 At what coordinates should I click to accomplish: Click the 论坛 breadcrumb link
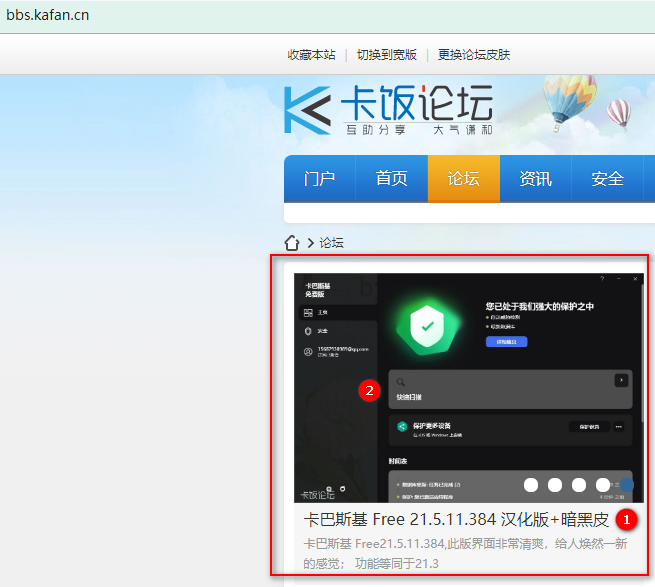pos(331,243)
